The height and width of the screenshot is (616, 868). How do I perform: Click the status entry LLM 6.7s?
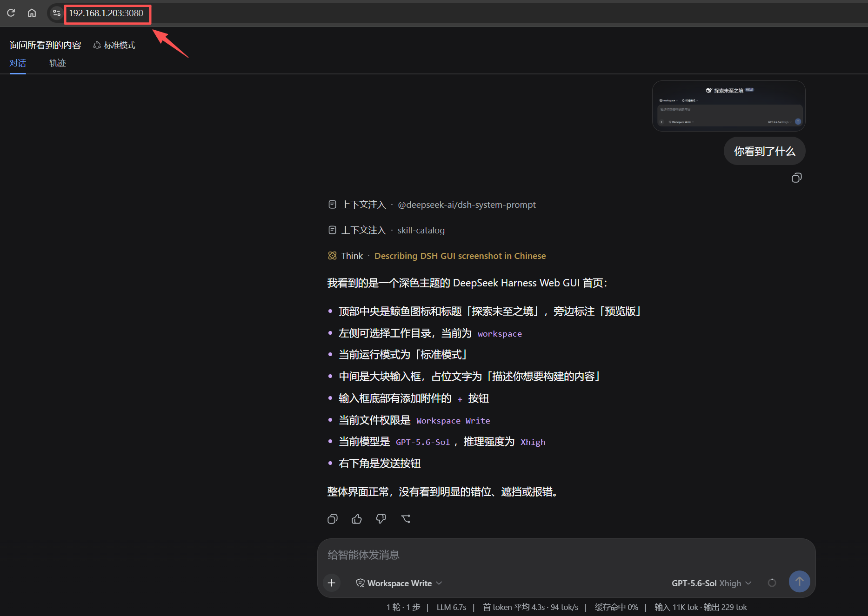coord(451,607)
